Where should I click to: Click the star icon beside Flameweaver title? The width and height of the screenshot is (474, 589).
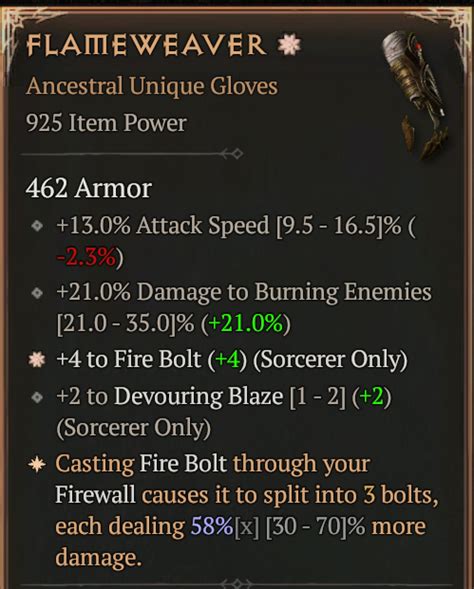(288, 44)
